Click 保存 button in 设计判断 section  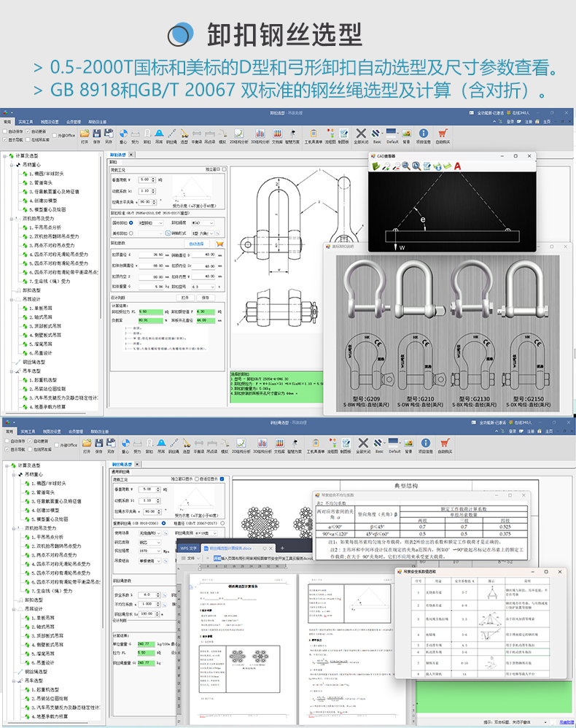click(x=206, y=298)
